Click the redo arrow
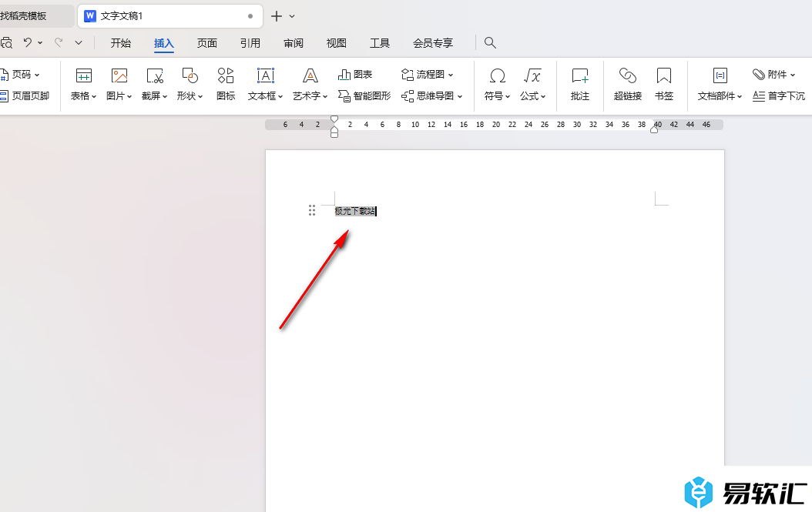The image size is (812, 512). pyautogui.click(x=59, y=42)
